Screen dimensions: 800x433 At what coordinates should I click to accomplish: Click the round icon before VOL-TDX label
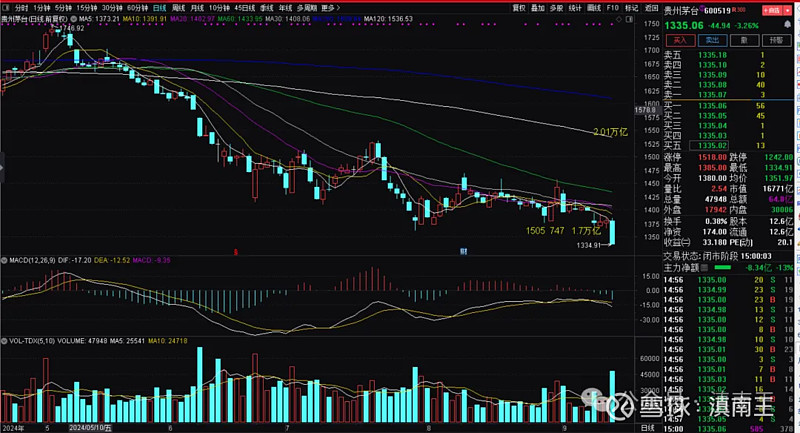click(x=5, y=340)
